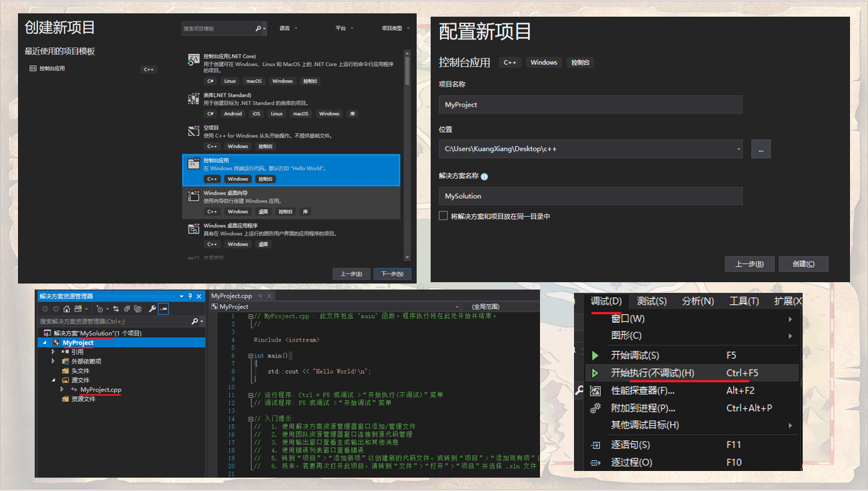Collapse the int main() code fold marker
The width and height of the screenshot is (868, 491).
pos(251,356)
